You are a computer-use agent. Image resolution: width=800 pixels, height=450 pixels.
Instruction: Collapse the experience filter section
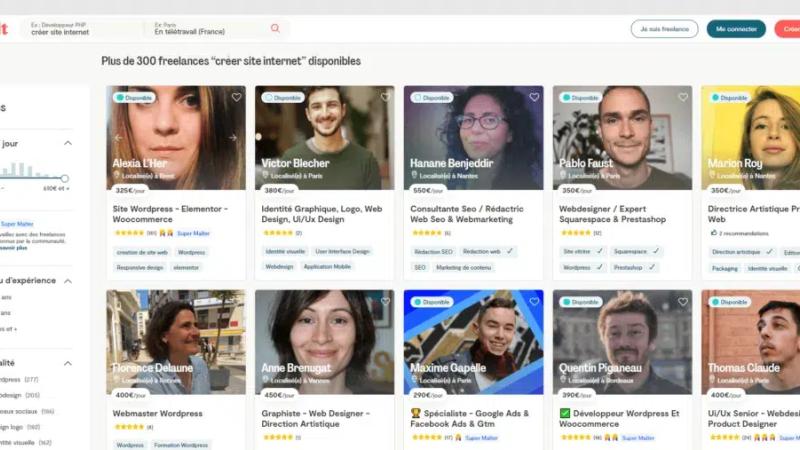67,281
